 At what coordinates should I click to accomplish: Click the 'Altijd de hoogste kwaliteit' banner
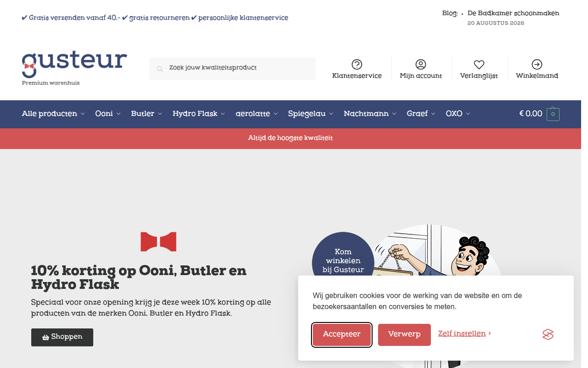click(x=290, y=138)
